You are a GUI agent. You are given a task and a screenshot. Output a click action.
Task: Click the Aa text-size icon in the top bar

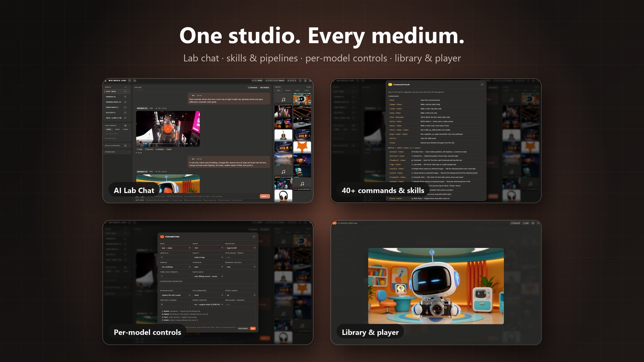pyautogui.click(x=135, y=80)
